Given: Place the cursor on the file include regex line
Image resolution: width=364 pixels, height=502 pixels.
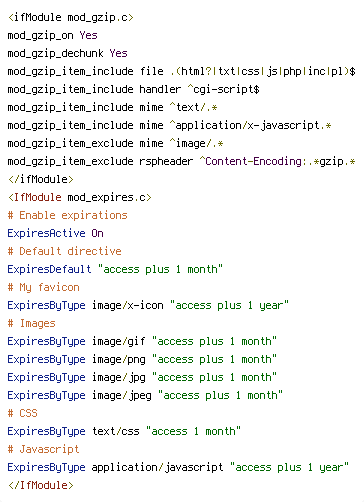Looking at the screenshot, I should click(181, 71).
